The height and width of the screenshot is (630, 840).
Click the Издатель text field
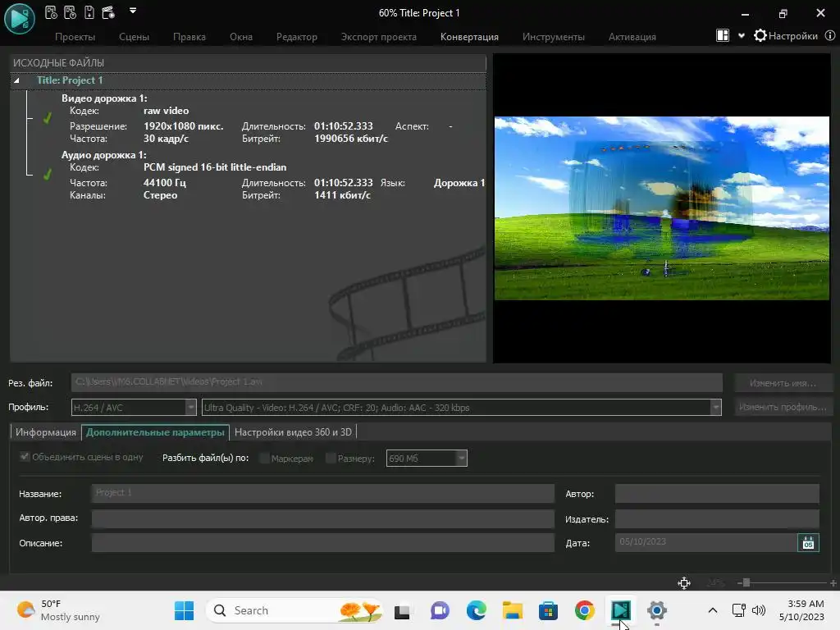[717, 518]
